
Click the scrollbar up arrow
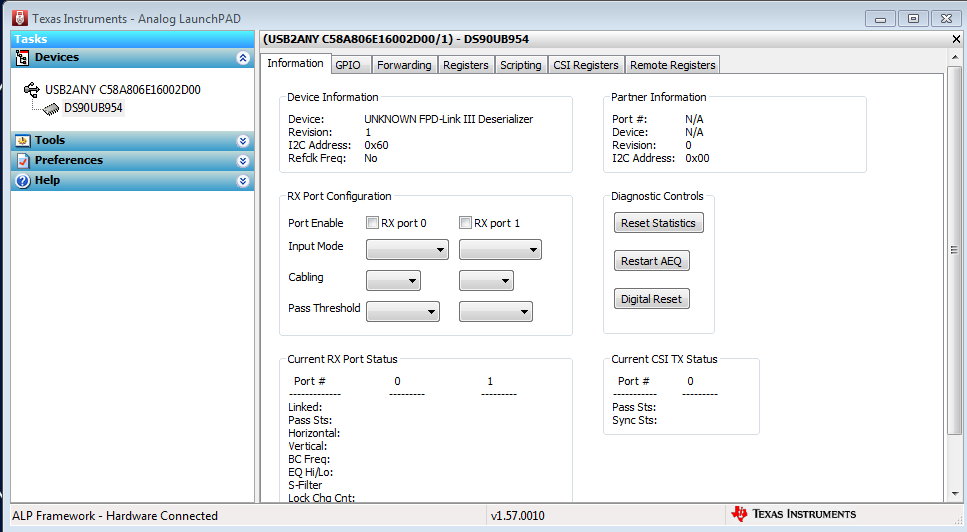tap(955, 57)
